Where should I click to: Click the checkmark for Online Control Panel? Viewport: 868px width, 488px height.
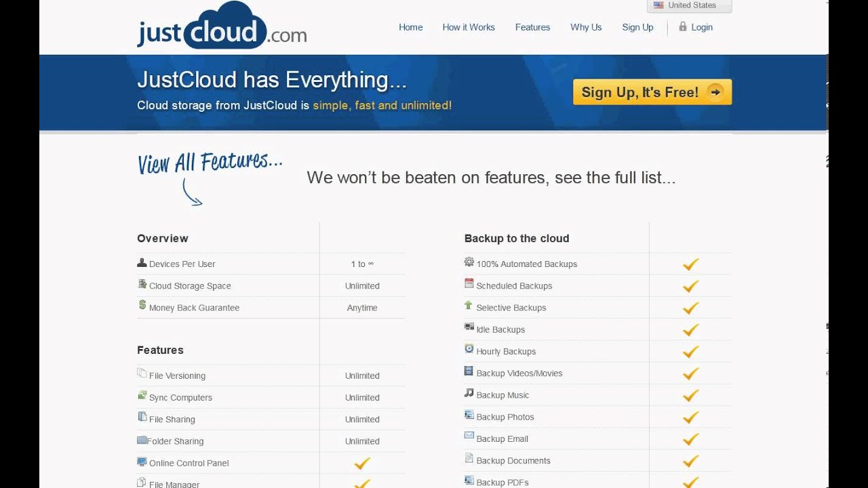[362, 464]
